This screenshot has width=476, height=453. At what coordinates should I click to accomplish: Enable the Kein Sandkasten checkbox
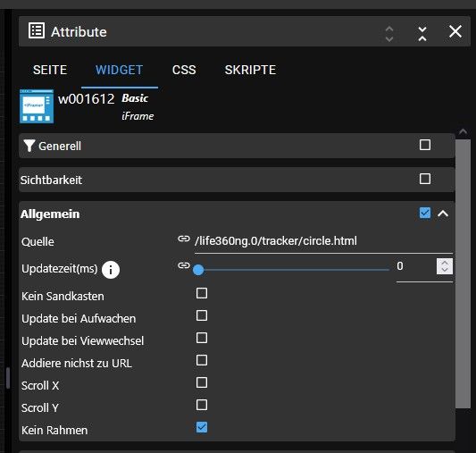202,293
